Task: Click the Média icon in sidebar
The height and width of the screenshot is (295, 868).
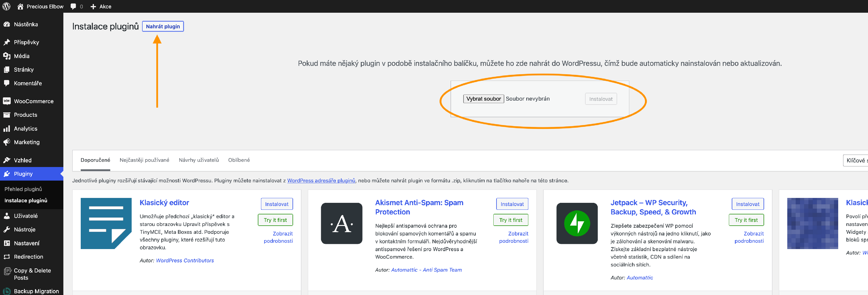Action: [7, 56]
